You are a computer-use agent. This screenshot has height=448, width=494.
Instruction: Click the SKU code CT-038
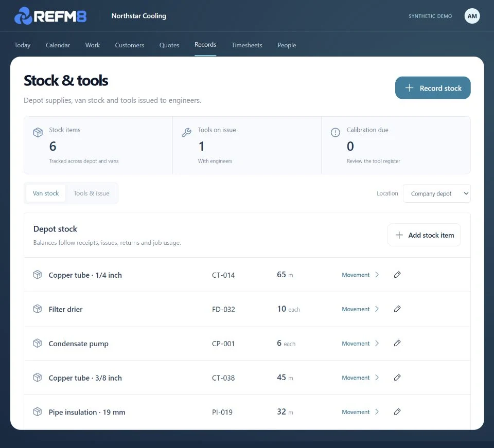[223, 378]
